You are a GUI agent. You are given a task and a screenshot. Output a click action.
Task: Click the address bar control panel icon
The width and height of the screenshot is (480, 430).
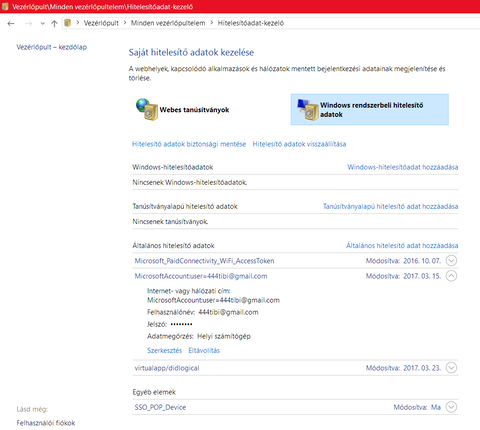pos(68,23)
